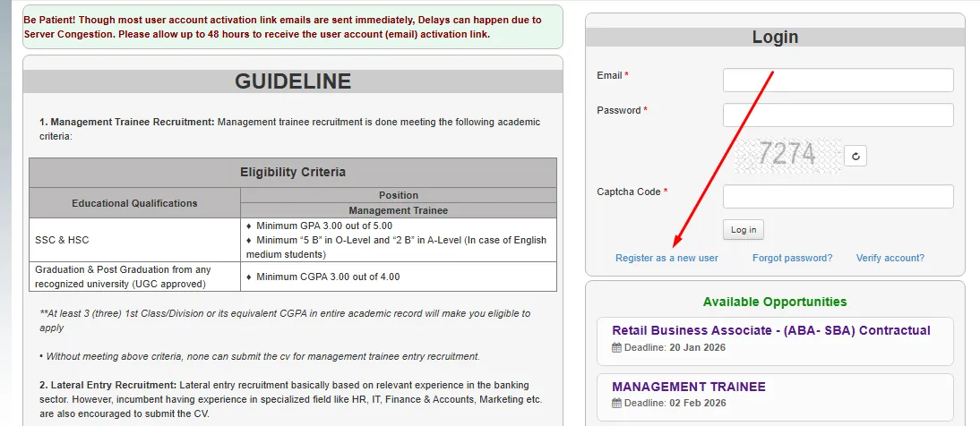Viewport: 980px width, 426px height.
Task: Click the Available Opportunities heading
Action: (x=775, y=302)
